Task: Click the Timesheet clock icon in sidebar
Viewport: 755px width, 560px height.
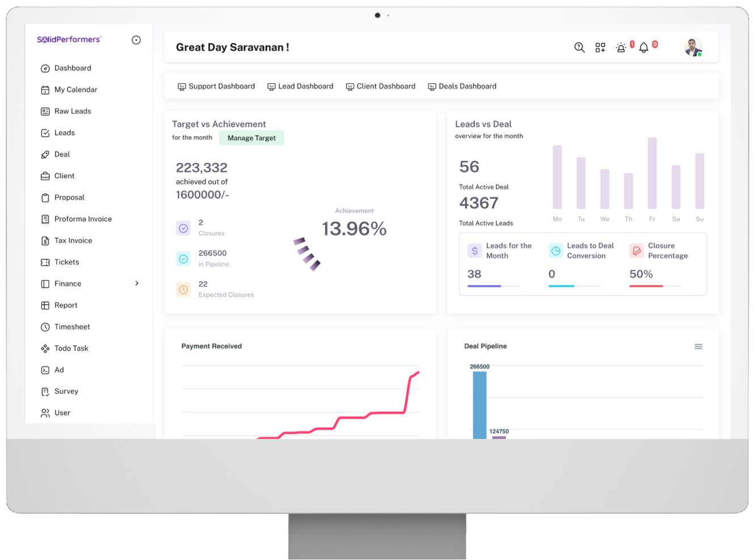Action: pos(45,327)
